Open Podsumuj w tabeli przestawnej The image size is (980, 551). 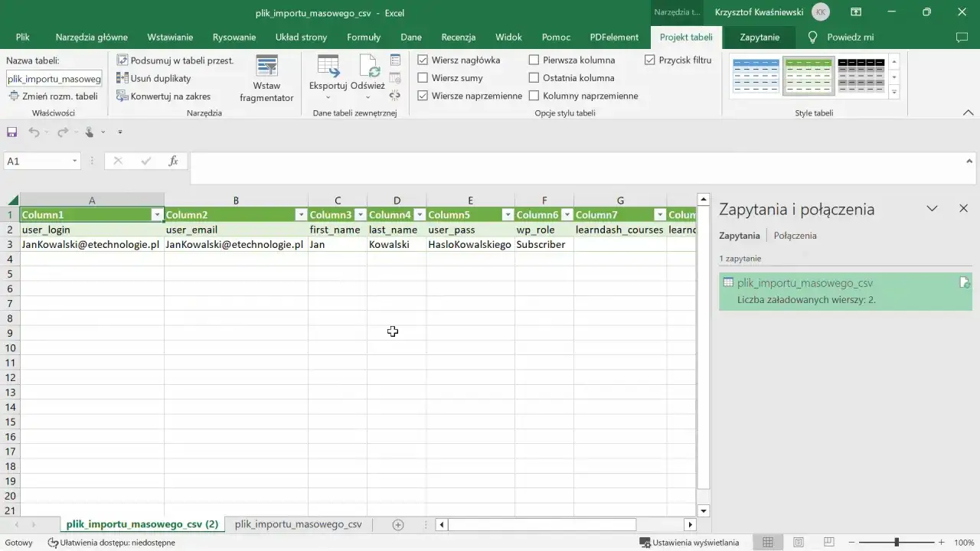pos(175,60)
